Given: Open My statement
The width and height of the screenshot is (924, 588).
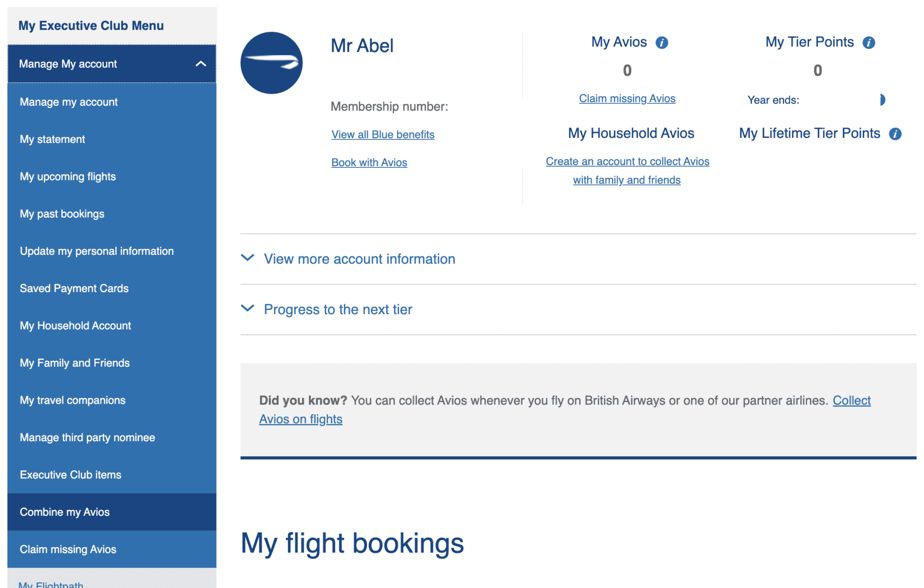Looking at the screenshot, I should 52,139.
